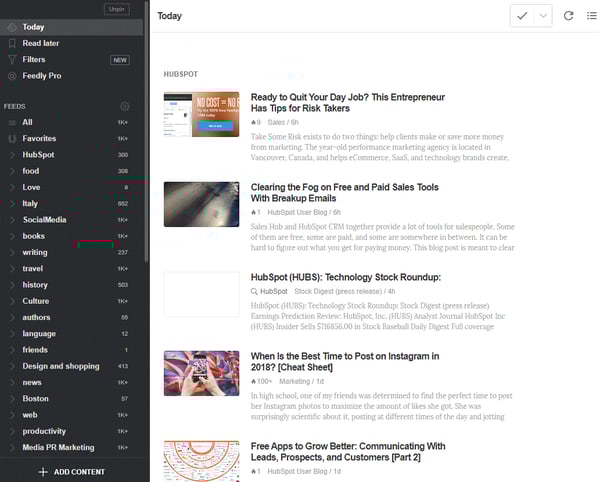Open the Instagram best time article title
Viewport: 600px width, 482px height.
click(x=343, y=363)
